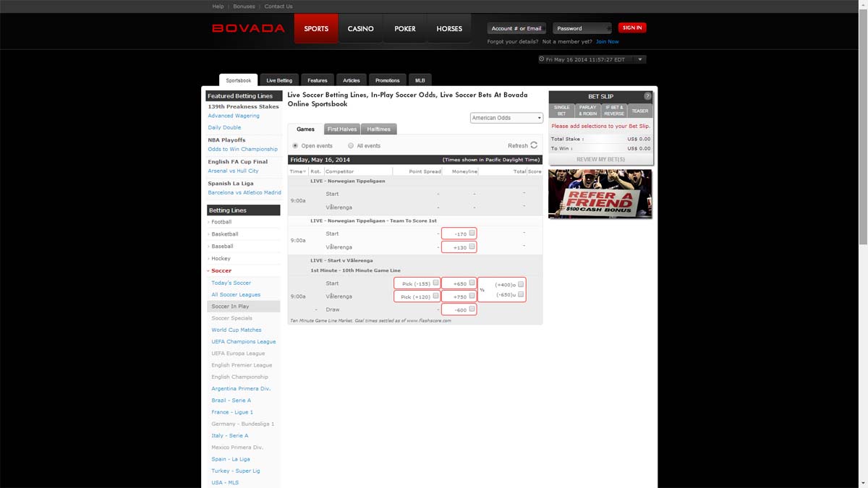Open the Help link
This screenshot has width=868, height=488.
tap(218, 7)
